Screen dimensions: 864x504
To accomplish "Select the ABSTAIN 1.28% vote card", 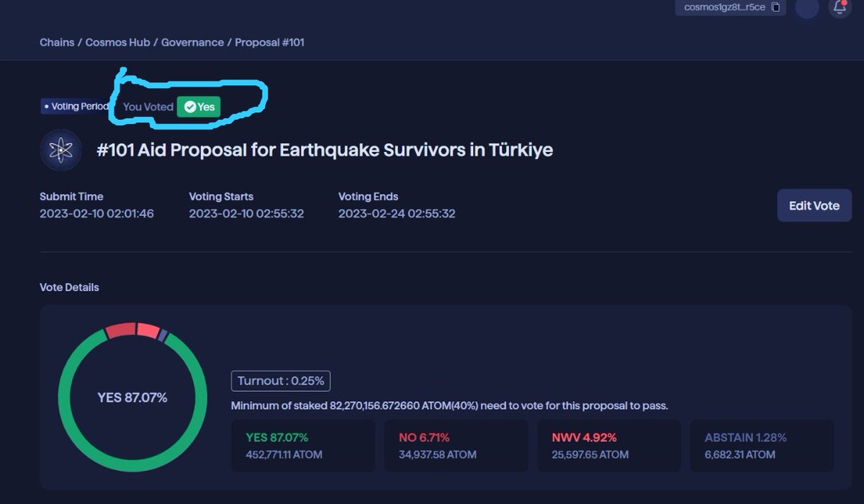I will tap(762, 445).
